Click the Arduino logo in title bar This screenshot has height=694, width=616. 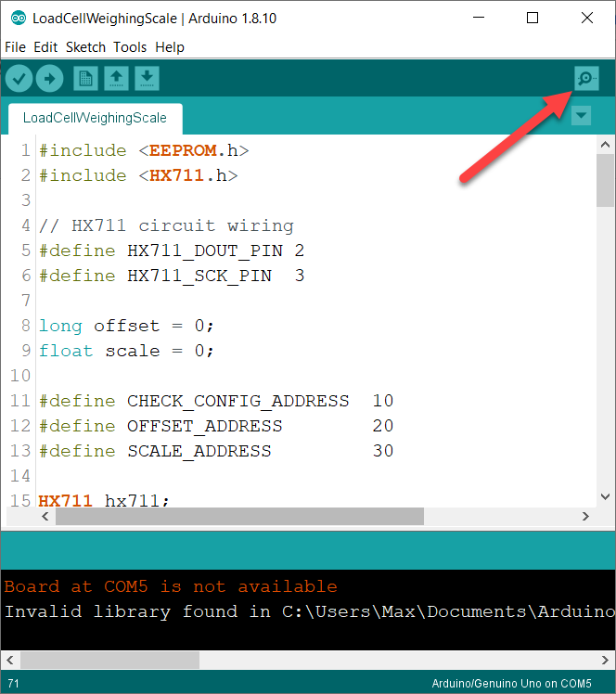pos(19,19)
